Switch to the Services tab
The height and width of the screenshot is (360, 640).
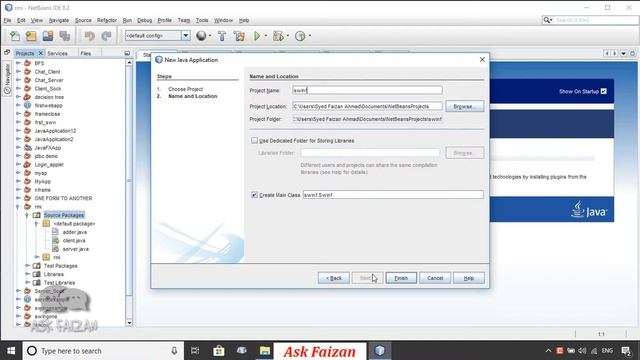click(x=57, y=53)
